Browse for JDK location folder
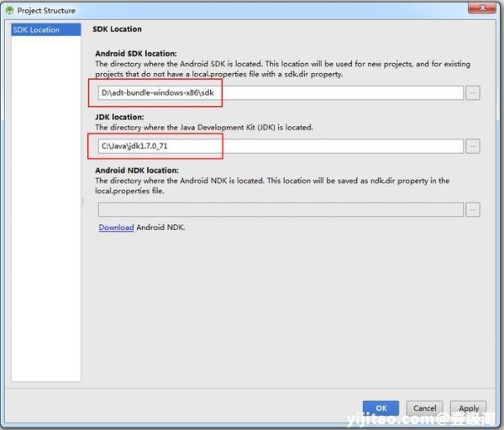Image resolution: width=504 pixels, height=430 pixels. point(473,146)
